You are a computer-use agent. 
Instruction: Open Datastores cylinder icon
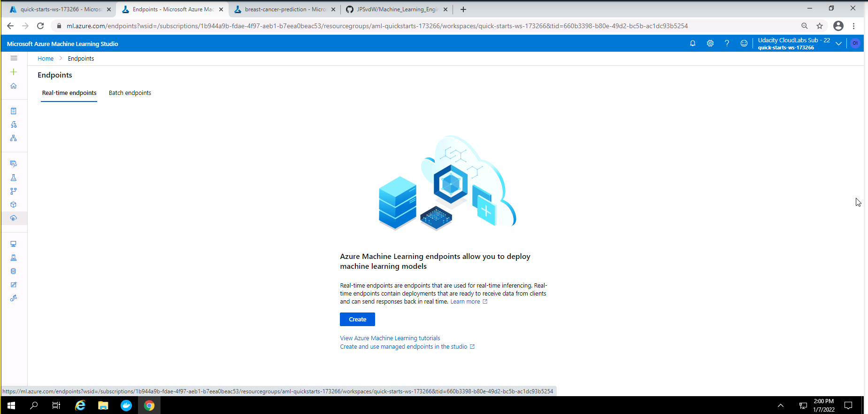14,271
